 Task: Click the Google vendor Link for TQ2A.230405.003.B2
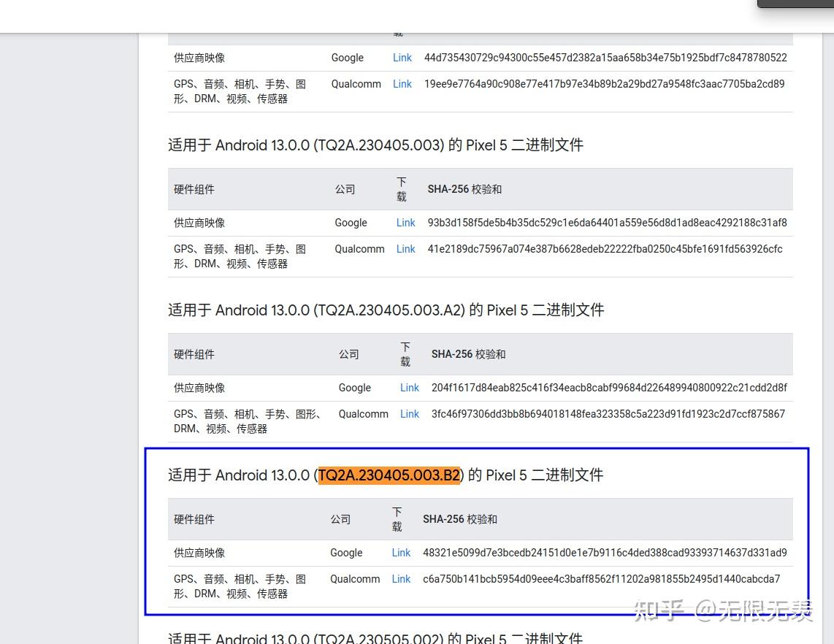coord(400,553)
